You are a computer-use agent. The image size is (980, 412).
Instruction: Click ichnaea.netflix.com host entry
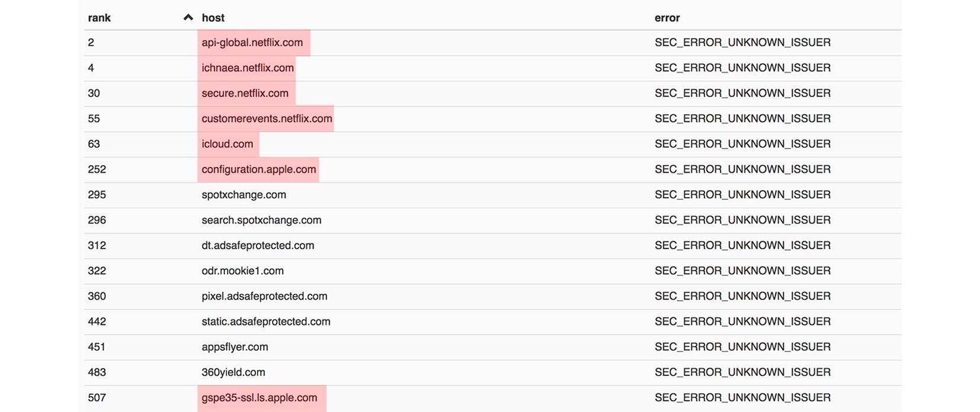(247, 68)
